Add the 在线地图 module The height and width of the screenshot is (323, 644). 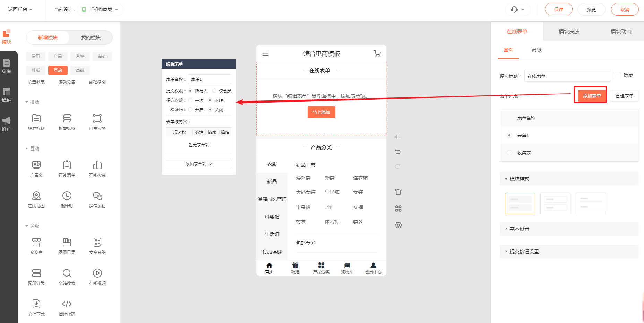coord(36,199)
